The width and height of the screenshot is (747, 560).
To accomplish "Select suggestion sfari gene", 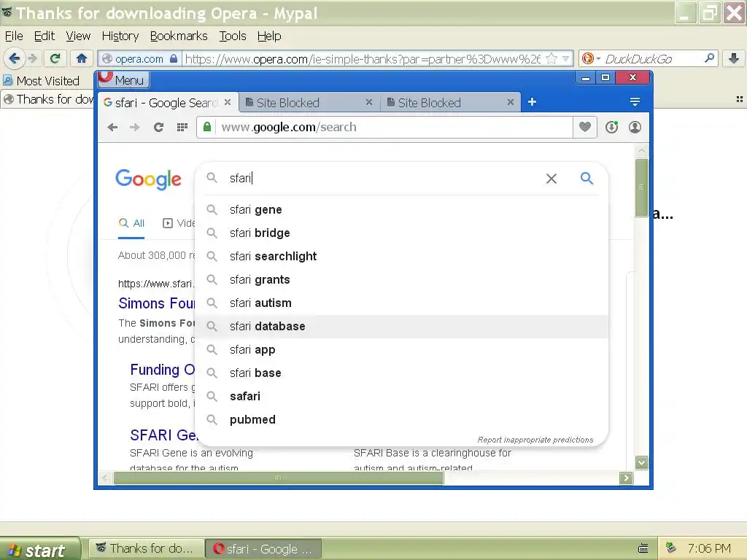I will pos(402,209).
